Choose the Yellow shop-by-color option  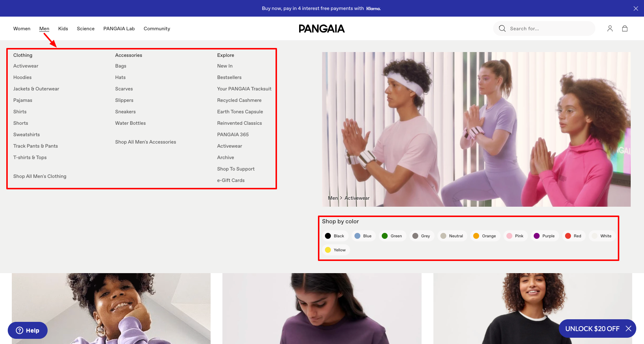pyautogui.click(x=336, y=250)
